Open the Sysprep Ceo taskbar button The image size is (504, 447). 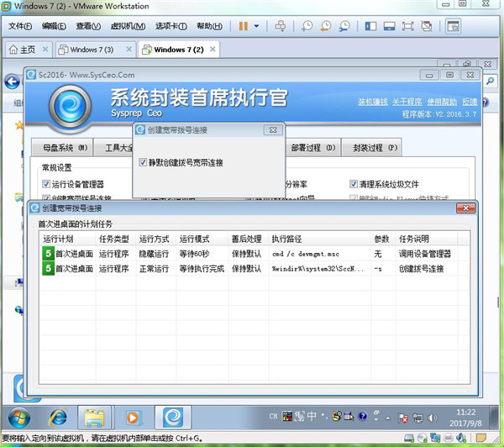[x=173, y=418]
